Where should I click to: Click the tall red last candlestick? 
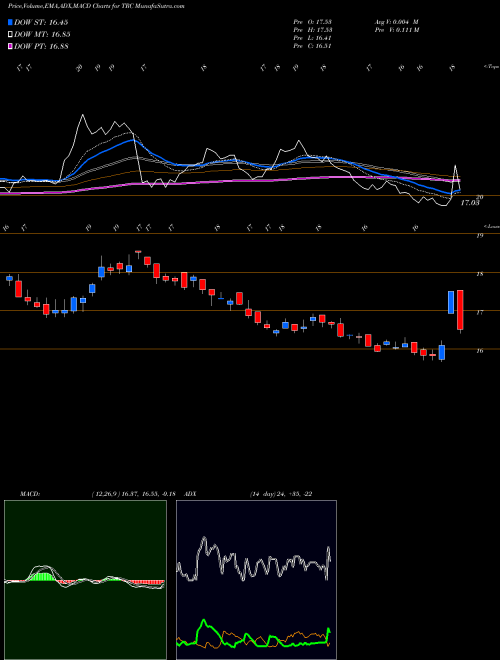pos(460,310)
